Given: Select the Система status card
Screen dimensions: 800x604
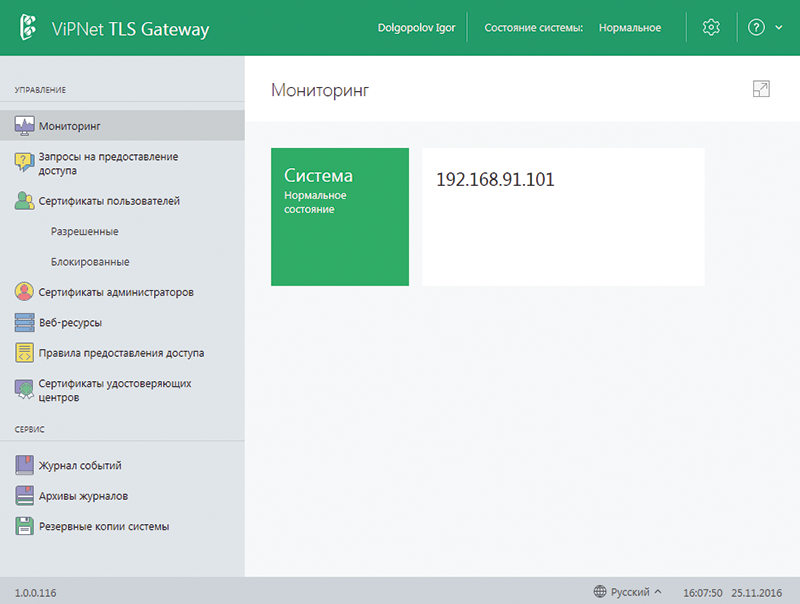Looking at the screenshot, I should point(340,216).
